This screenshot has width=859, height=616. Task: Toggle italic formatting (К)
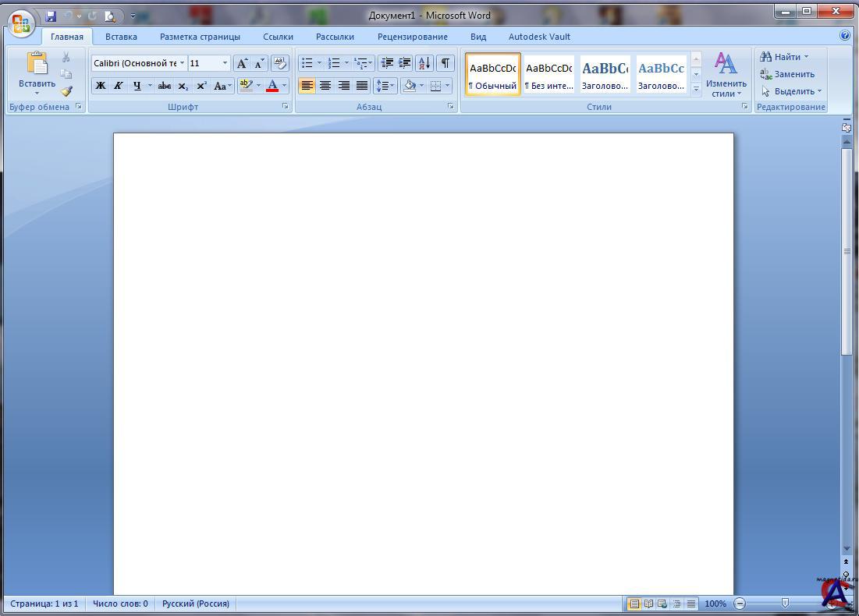click(x=118, y=86)
